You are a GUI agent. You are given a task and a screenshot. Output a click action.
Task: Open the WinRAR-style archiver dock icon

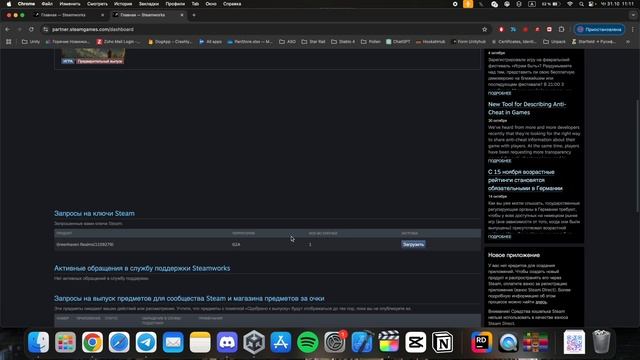536,342
